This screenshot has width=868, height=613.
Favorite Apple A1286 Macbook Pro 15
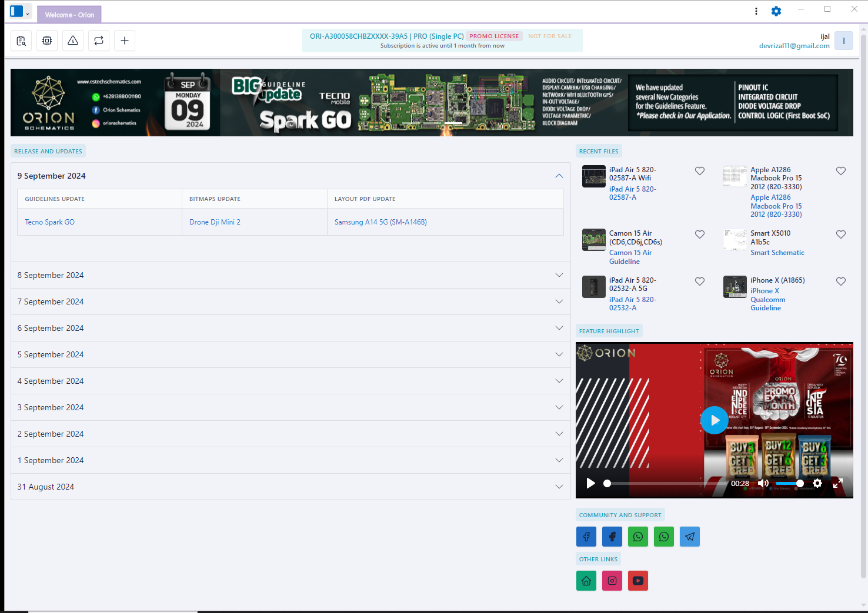pos(841,171)
